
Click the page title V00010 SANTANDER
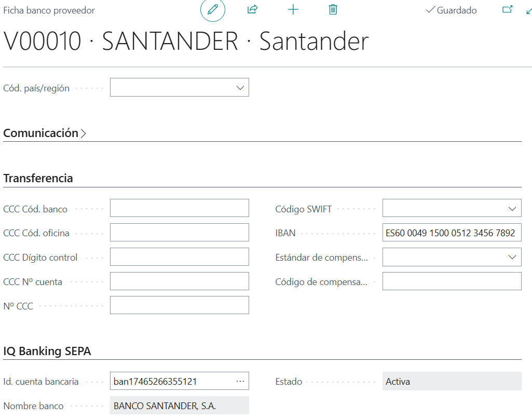tap(186, 41)
